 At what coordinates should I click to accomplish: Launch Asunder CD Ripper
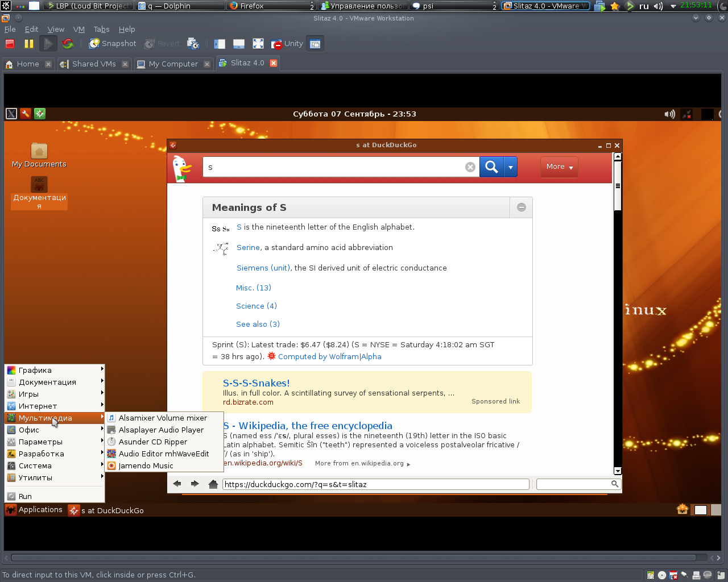[164, 442]
